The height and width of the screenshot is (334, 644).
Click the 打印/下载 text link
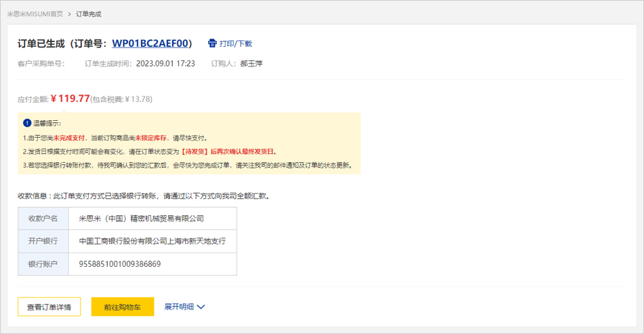(235, 43)
